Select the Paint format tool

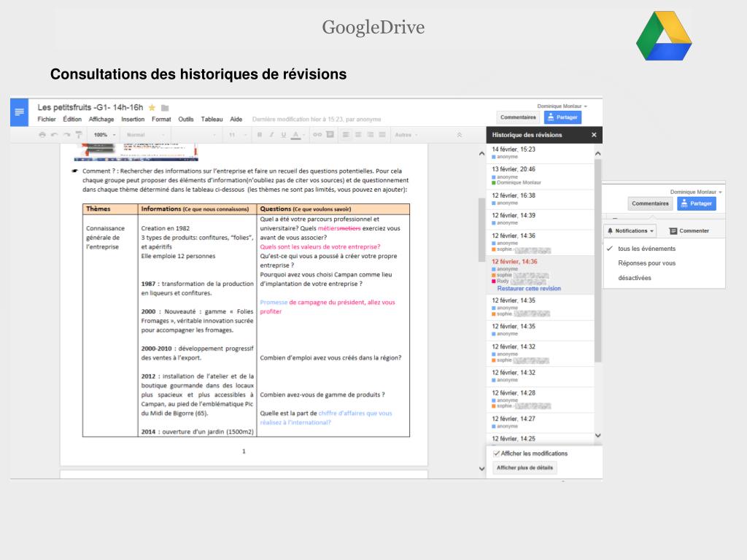[x=79, y=135]
